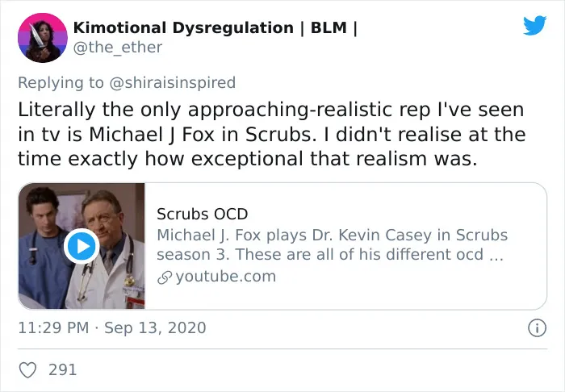Click the Twitter bird logo

coord(534,25)
